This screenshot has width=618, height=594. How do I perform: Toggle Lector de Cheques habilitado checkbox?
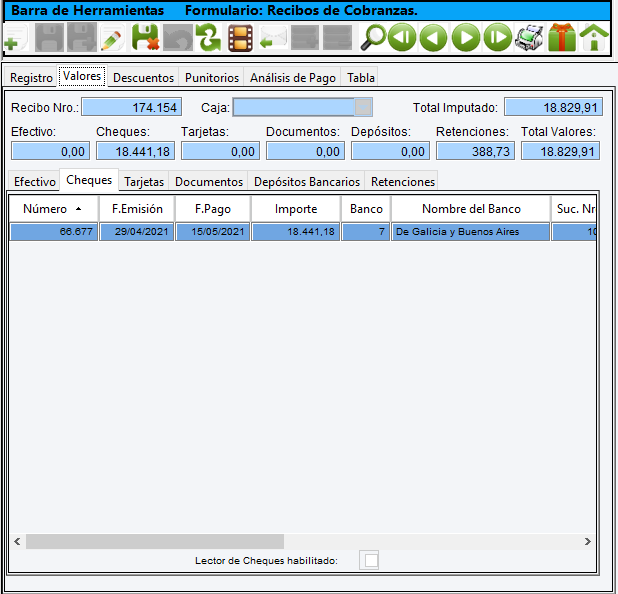(369, 560)
